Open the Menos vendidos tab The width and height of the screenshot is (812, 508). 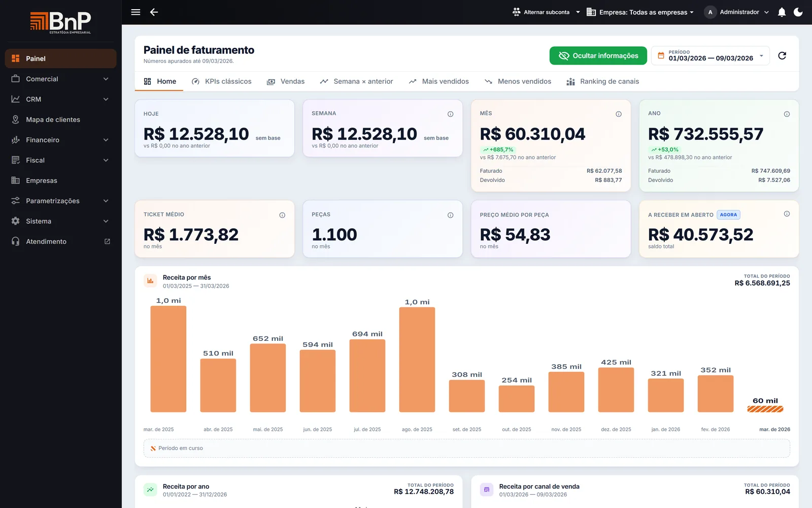pos(518,81)
